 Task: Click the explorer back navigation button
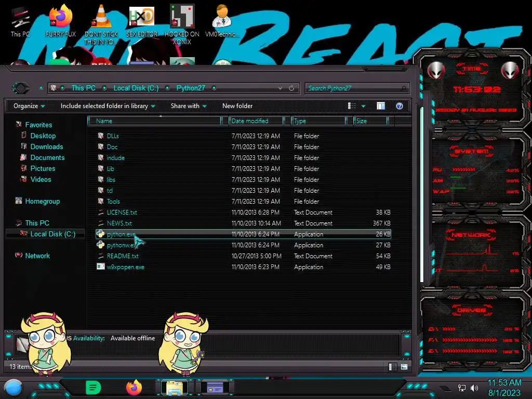tap(21, 88)
